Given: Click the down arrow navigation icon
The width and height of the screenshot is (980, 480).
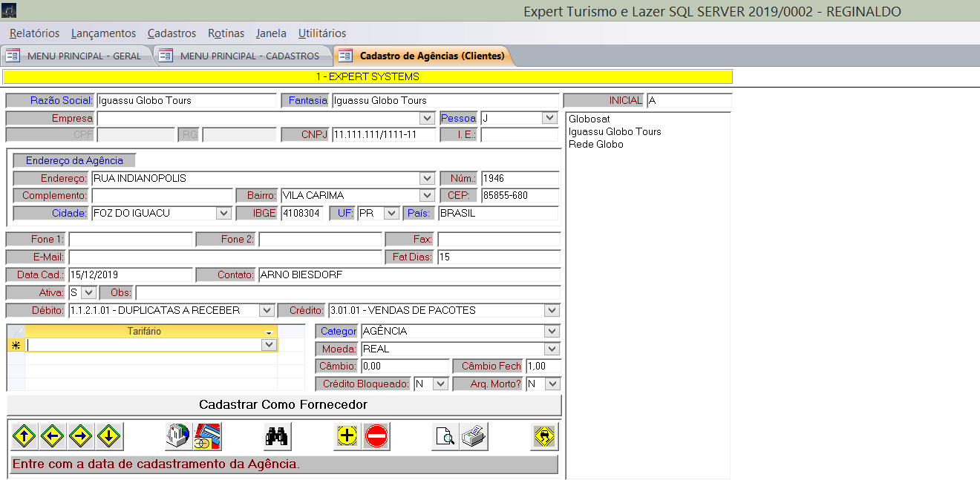Looking at the screenshot, I should (x=109, y=437).
